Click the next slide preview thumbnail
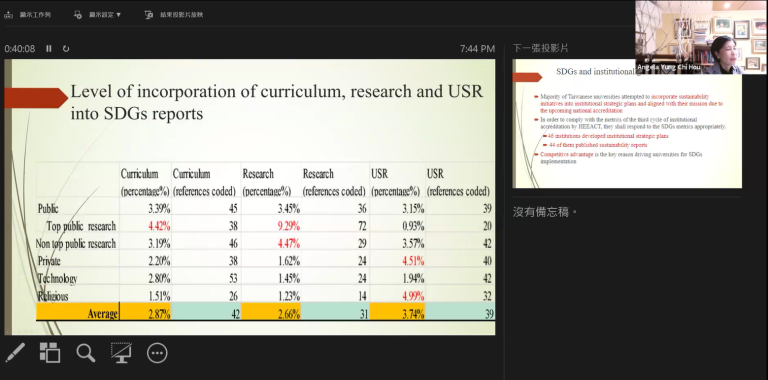Image resolution: width=768 pixels, height=380 pixels. (x=627, y=124)
